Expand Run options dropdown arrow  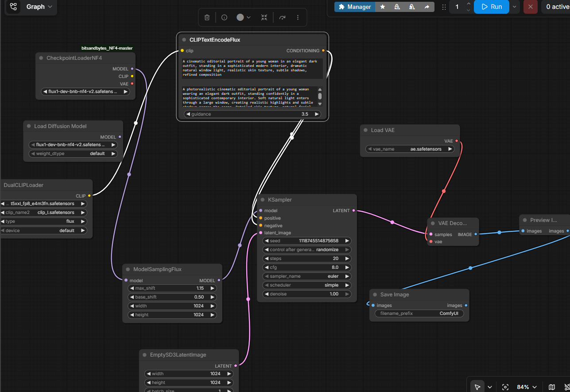[x=514, y=7]
